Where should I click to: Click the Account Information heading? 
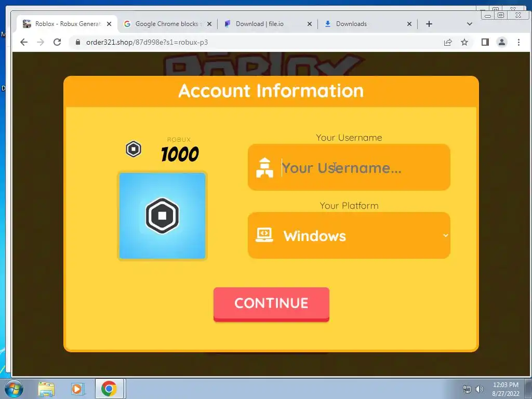(x=271, y=91)
